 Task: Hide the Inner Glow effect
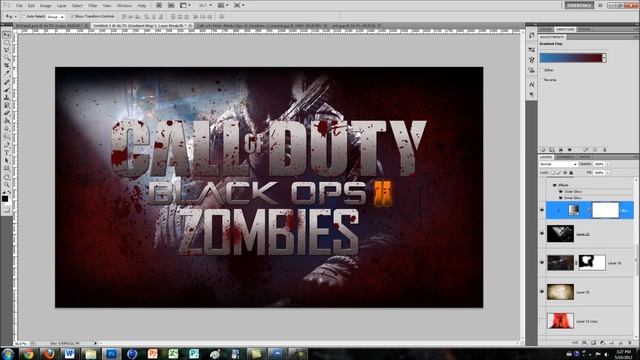point(560,198)
